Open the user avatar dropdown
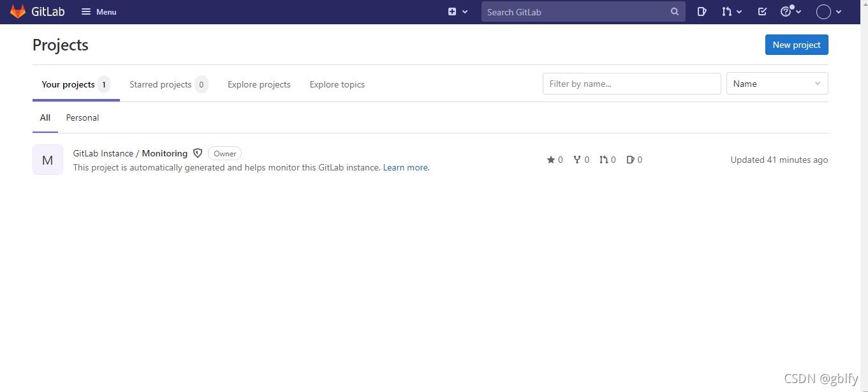The image size is (868, 392). pyautogui.click(x=829, y=11)
